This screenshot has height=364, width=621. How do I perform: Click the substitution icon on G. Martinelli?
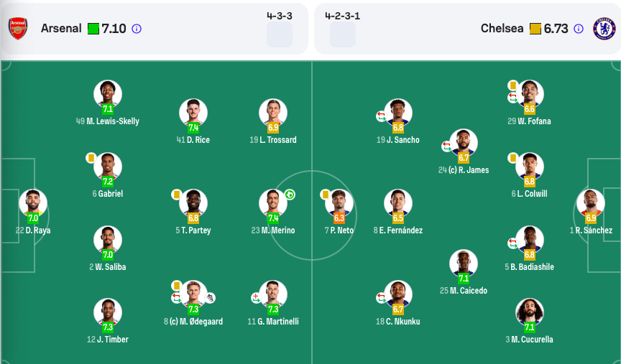[255, 297]
